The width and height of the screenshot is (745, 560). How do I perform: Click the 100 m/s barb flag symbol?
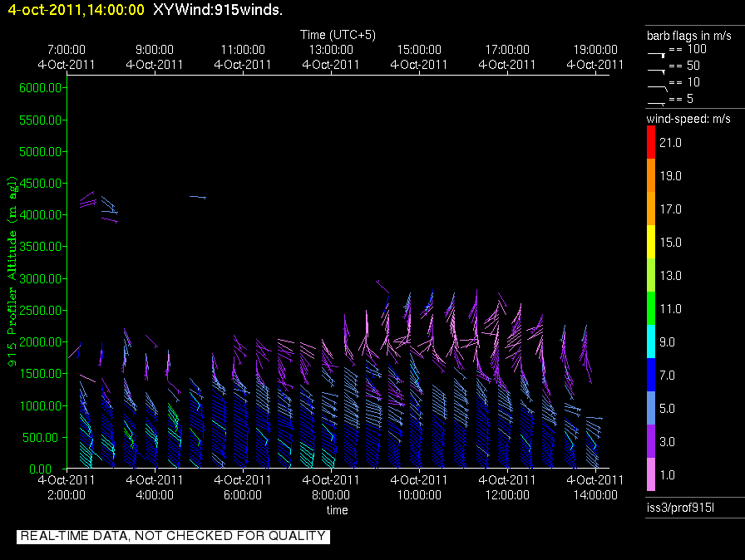click(x=657, y=53)
